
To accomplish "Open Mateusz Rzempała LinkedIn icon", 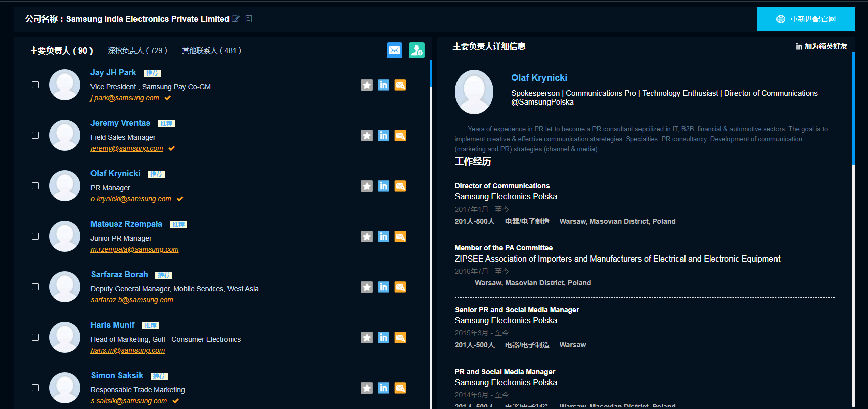I will pos(384,237).
